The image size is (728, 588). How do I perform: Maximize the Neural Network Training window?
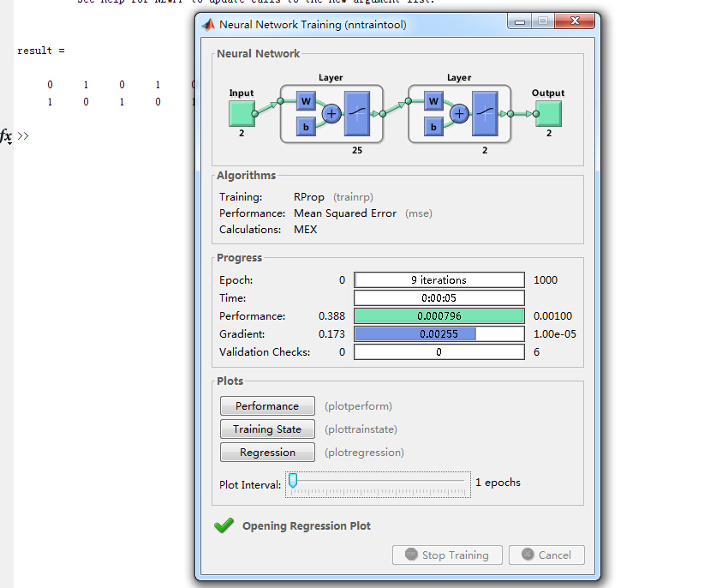pyautogui.click(x=543, y=21)
